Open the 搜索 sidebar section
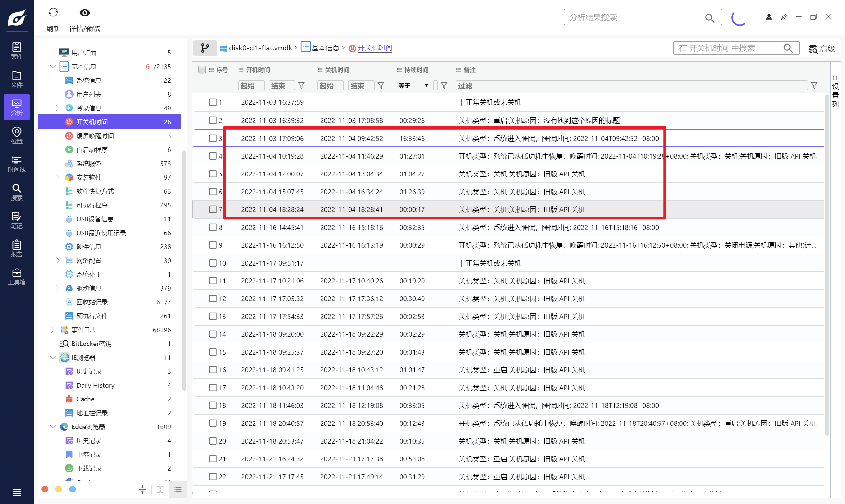This screenshot has width=845, height=504. (x=17, y=192)
